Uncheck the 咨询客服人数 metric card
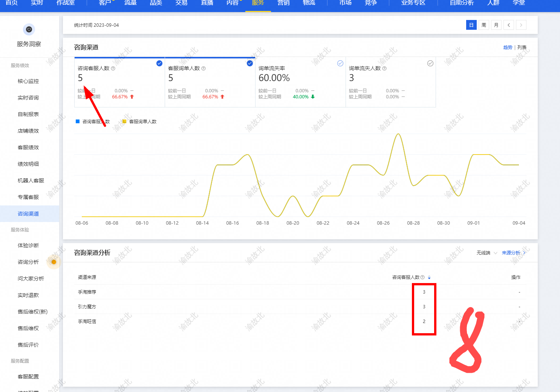This screenshot has height=392, width=560. [x=159, y=63]
